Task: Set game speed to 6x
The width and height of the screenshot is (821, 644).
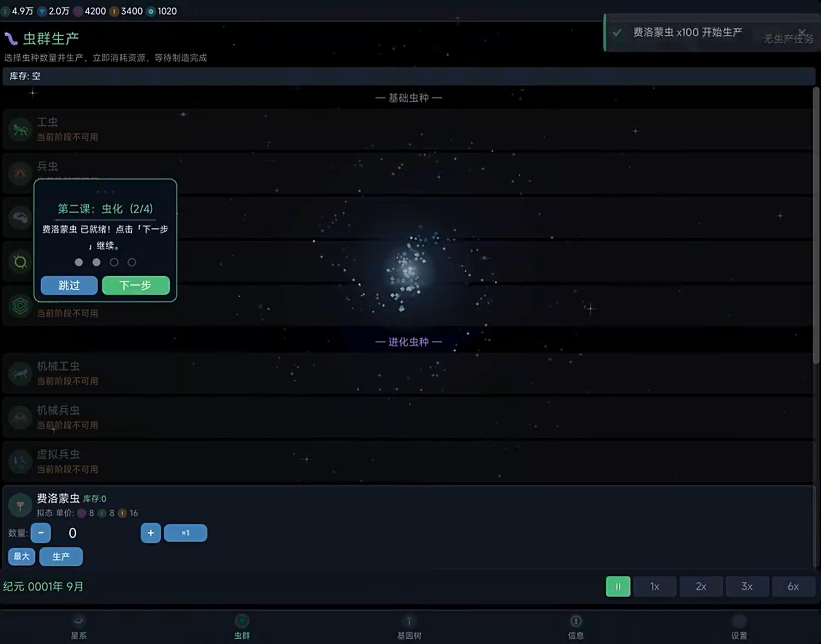Action: pyautogui.click(x=793, y=586)
